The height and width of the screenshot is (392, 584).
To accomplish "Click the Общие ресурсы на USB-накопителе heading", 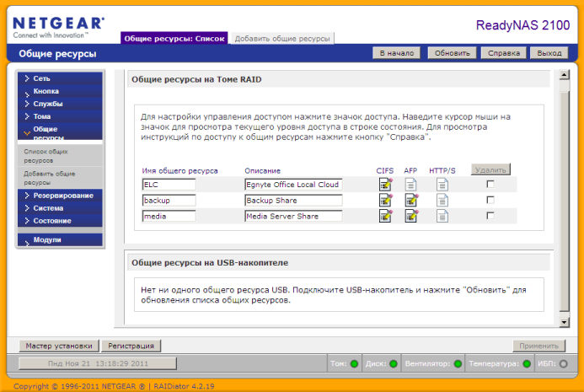I will pos(210,263).
